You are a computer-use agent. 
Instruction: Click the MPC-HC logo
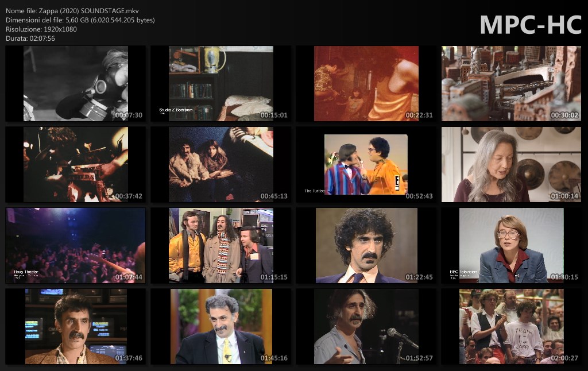click(x=530, y=25)
